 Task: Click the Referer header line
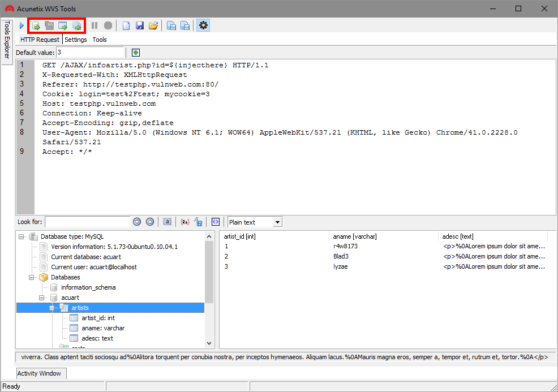click(x=130, y=84)
